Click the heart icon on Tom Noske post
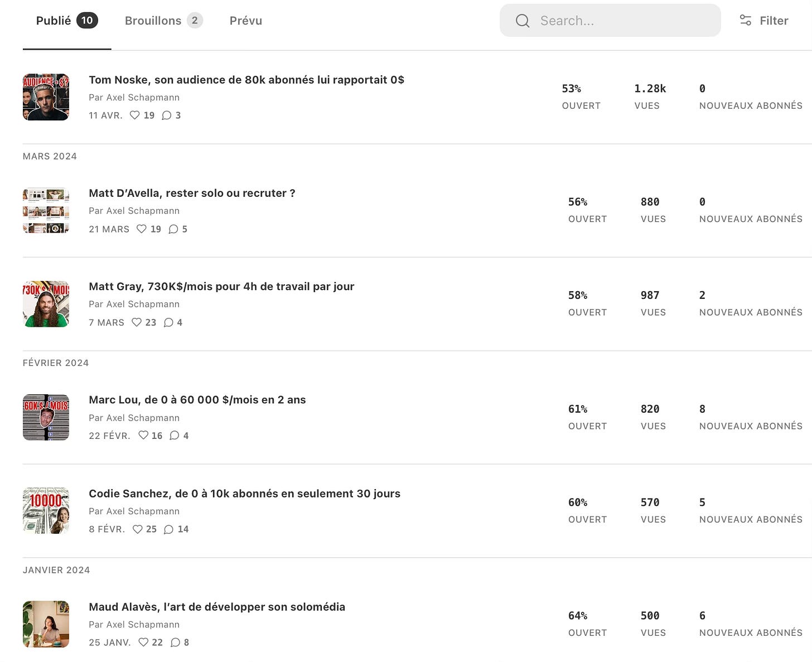Image resolution: width=812 pixels, height=662 pixels. [134, 115]
